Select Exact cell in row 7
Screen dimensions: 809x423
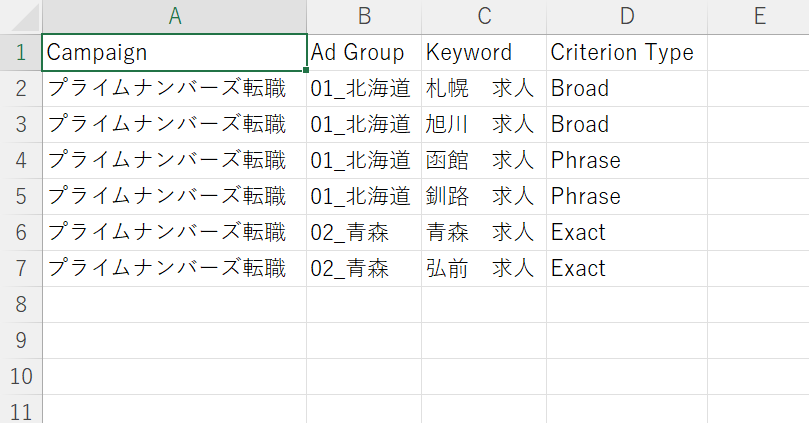pyautogui.click(x=627, y=269)
